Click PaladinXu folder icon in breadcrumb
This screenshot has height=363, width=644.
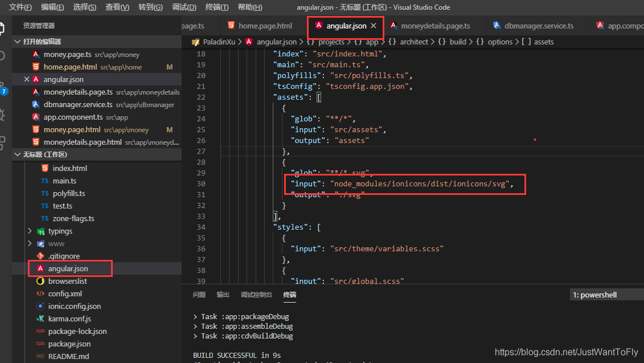tap(195, 42)
